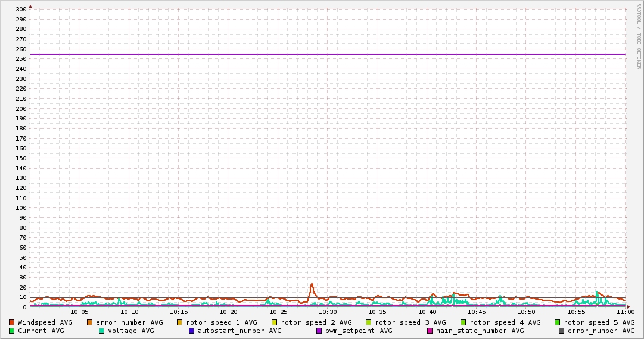Select the 'Current AVG' legend label

point(41,331)
